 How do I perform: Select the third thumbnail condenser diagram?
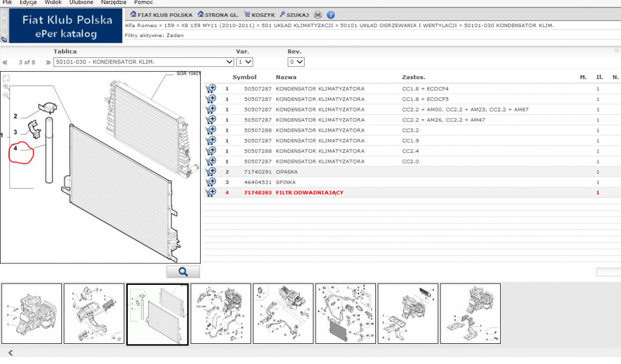(157, 314)
